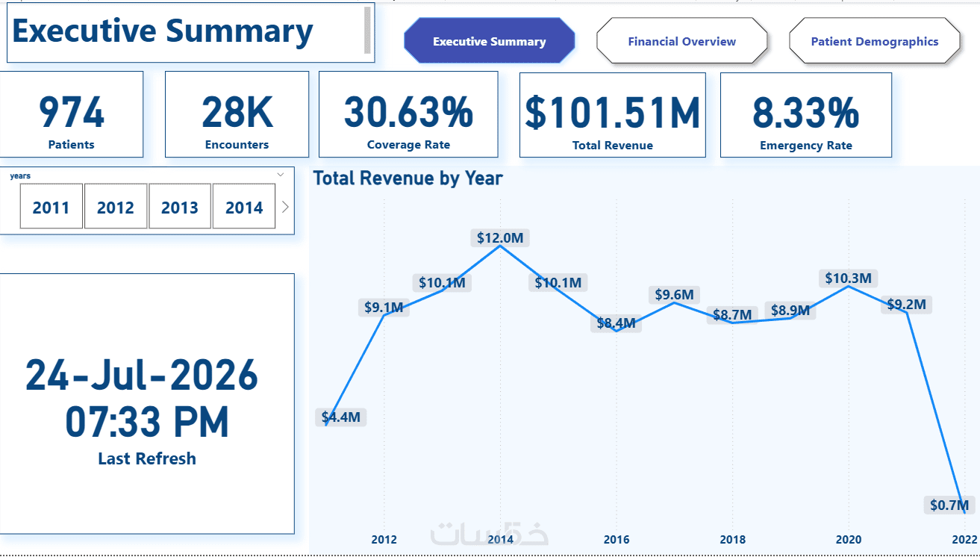Click the Executive Summary navigation button
980x557 pixels.
490,42
